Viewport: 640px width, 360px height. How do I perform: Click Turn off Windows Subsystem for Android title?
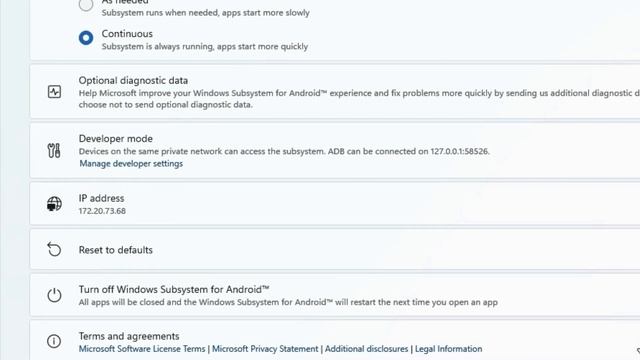[174, 289]
